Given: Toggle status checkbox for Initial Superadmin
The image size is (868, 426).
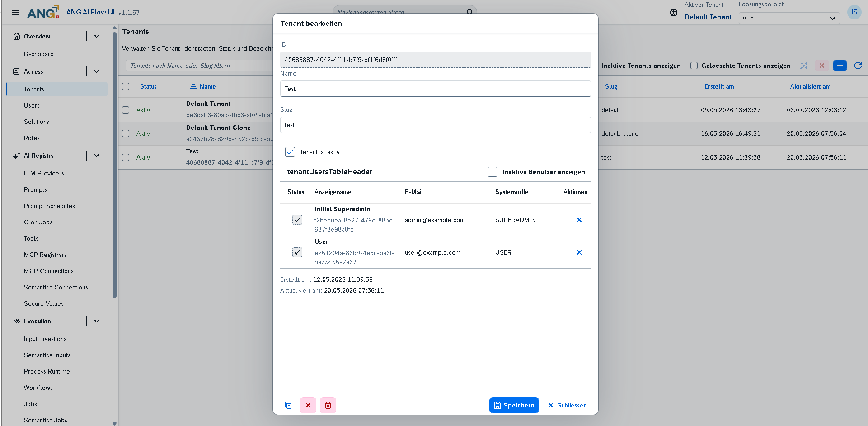Looking at the screenshot, I should click(x=297, y=220).
